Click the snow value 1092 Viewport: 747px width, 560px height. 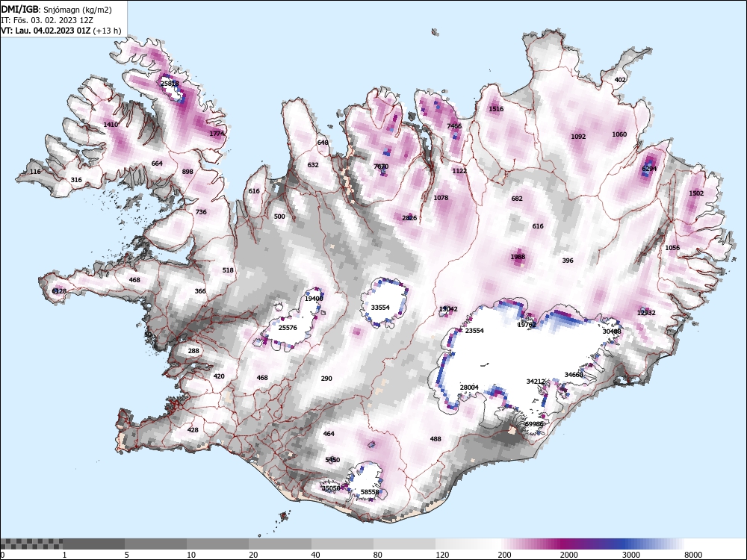pyautogui.click(x=578, y=137)
